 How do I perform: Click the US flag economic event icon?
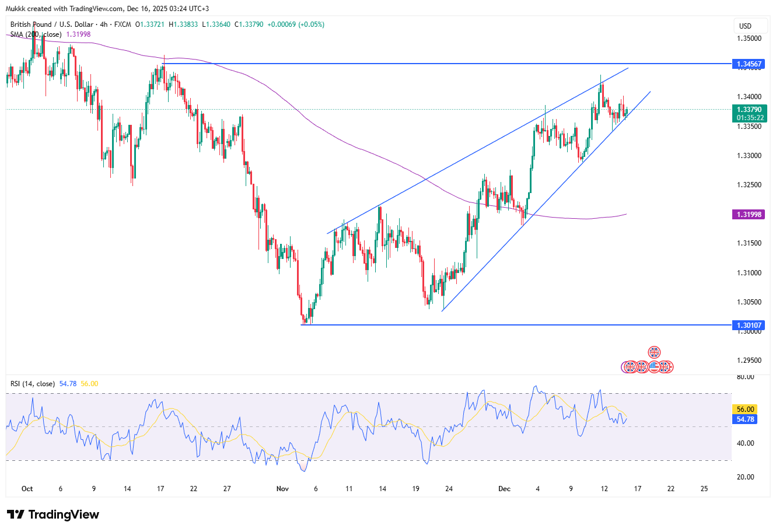point(654,367)
